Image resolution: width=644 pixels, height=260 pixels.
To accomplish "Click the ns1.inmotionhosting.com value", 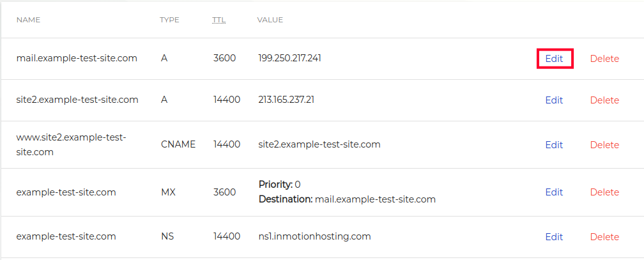I will point(314,236).
